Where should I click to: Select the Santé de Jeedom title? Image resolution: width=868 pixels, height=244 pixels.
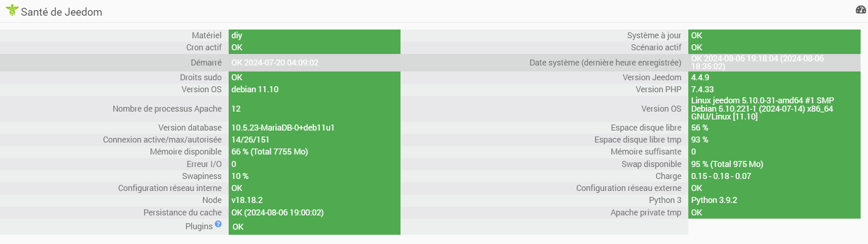coord(61,12)
